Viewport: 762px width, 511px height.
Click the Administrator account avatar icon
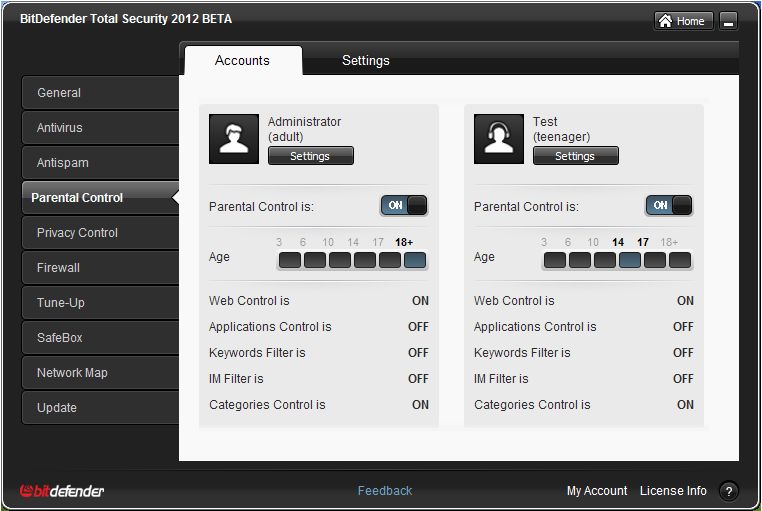(234, 139)
